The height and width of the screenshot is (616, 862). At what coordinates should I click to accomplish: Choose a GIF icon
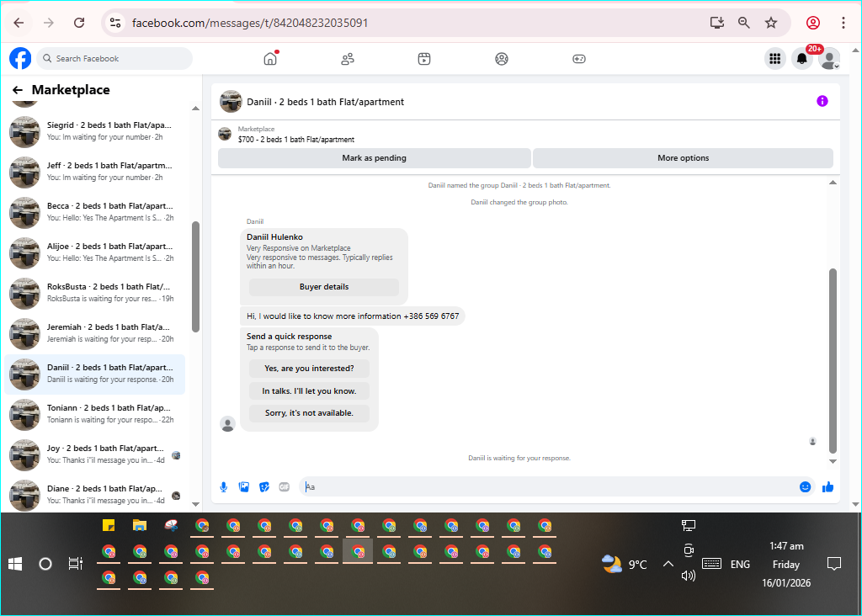pos(285,487)
